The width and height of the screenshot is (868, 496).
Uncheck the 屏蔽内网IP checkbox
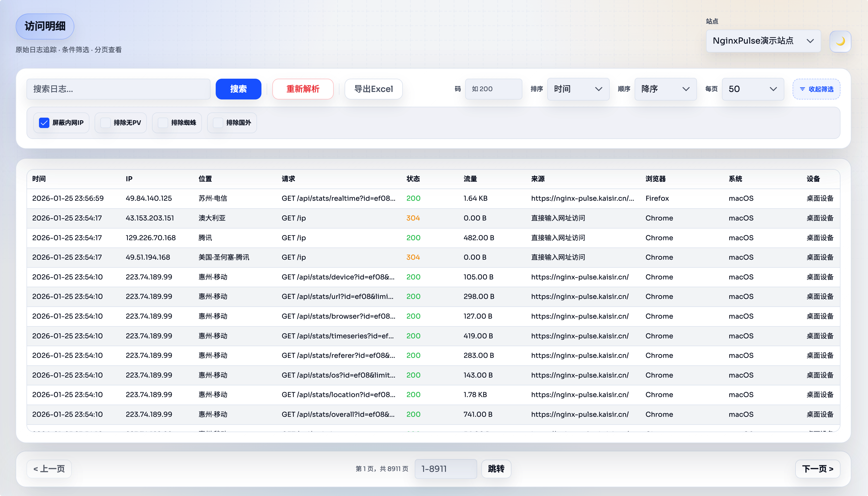click(44, 123)
